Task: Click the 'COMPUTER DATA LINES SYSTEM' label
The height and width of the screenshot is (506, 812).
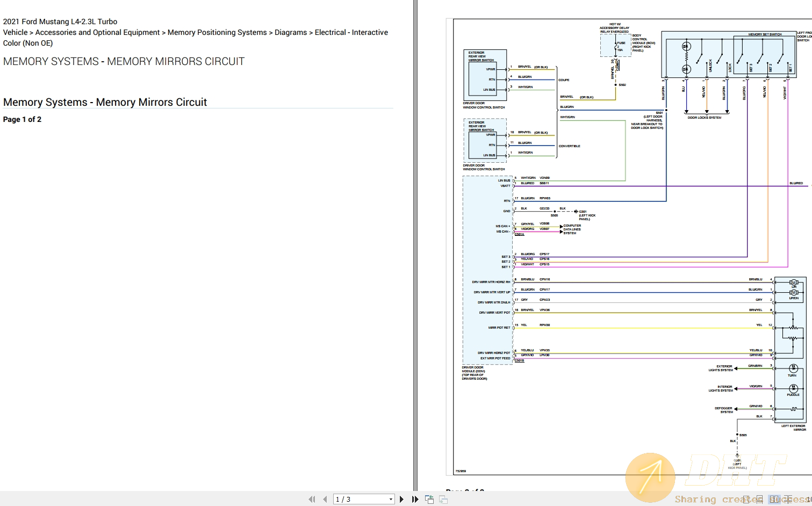Action: [x=572, y=229]
